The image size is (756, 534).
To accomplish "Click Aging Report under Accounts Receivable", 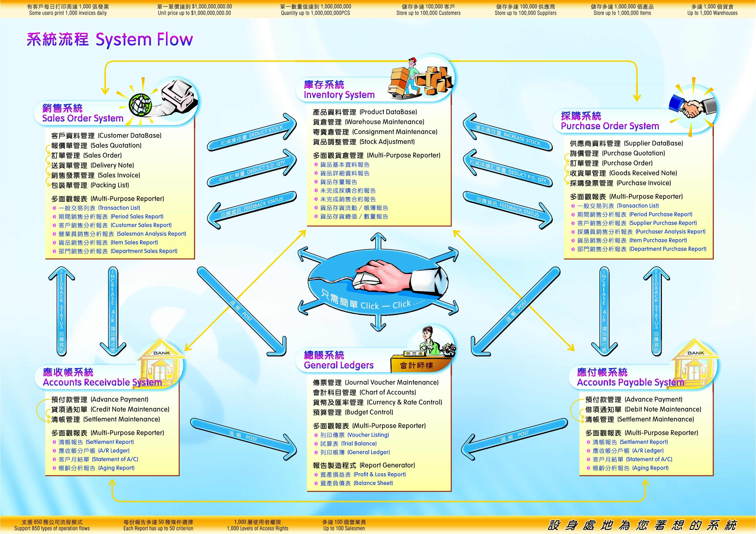I will [96, 468].
